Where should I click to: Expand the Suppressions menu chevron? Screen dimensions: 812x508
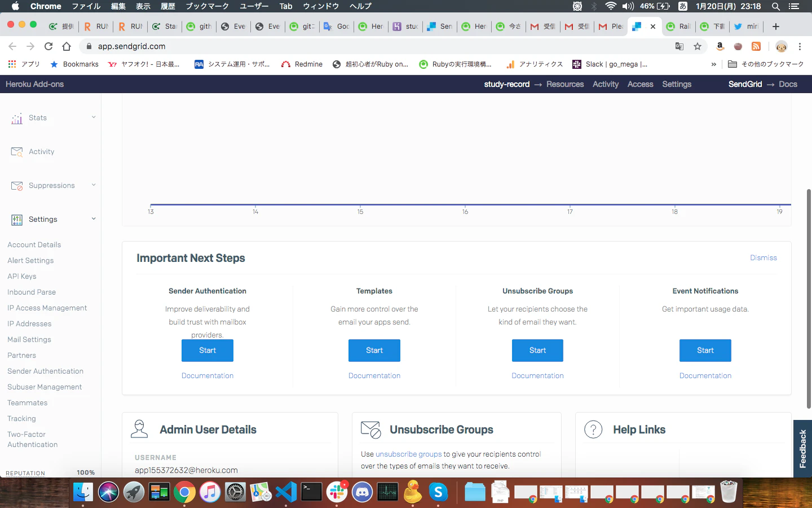pyautogui.click(x=94, y=185)
